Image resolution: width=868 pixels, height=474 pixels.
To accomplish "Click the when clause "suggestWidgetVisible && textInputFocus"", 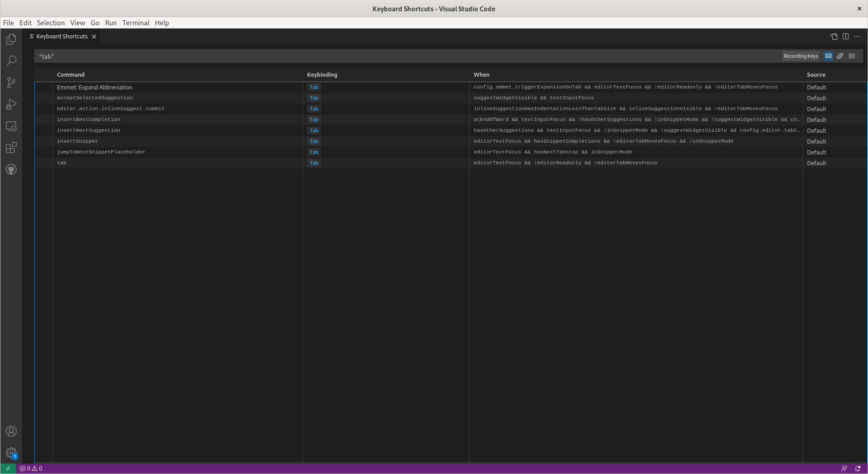I will tap(534, 98).
